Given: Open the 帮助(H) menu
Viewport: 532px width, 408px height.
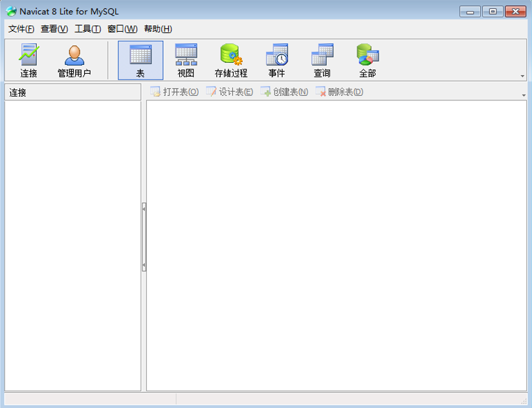Looking at the screenshot, I should (x=158, y=29).
